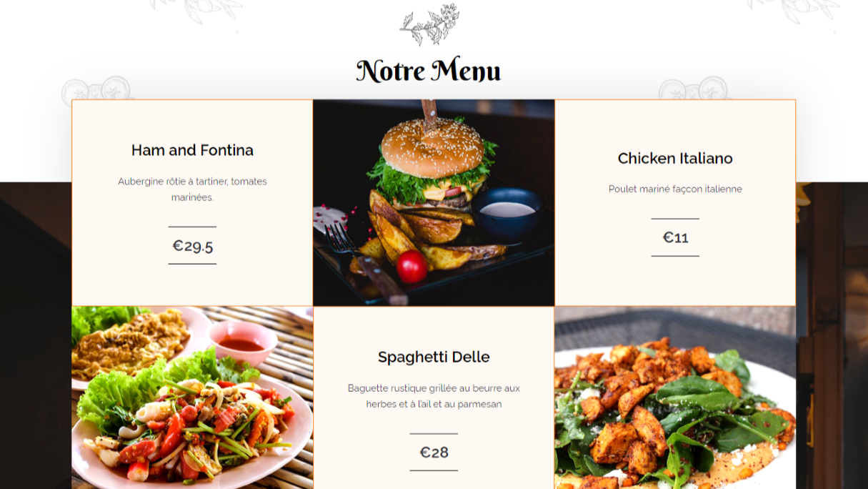Click the dipping sauce bowl in burger photo
This screenshot has height=489, width=868.
tap(507, 212)
